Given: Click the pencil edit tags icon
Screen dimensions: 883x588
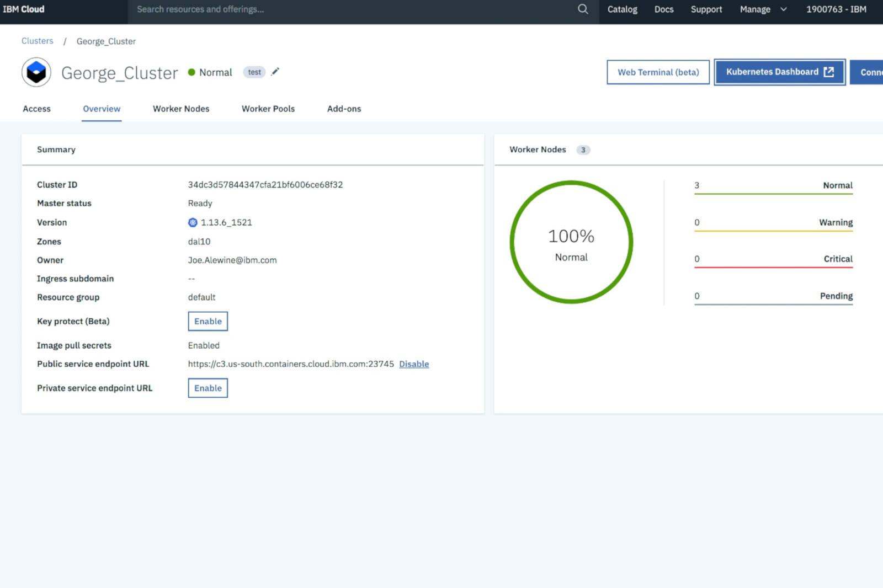Looking at the screenshot, I should [x=275, y=72].
